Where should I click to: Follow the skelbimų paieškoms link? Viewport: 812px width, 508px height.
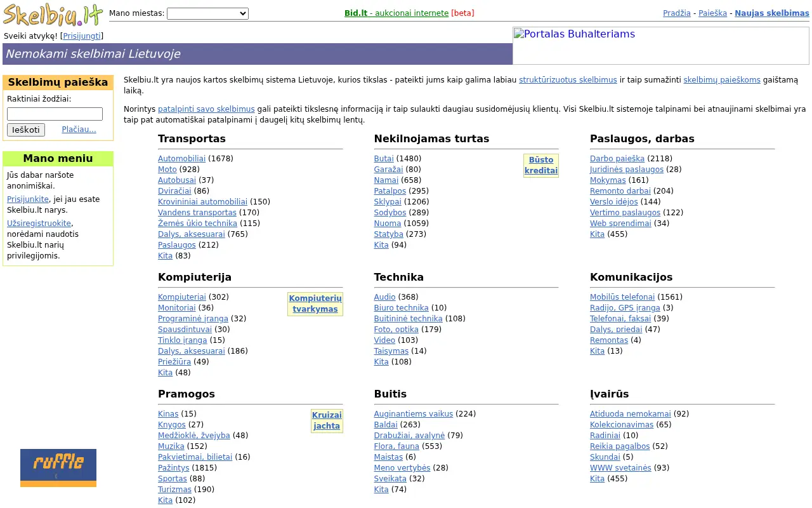[x=722, y=80]
